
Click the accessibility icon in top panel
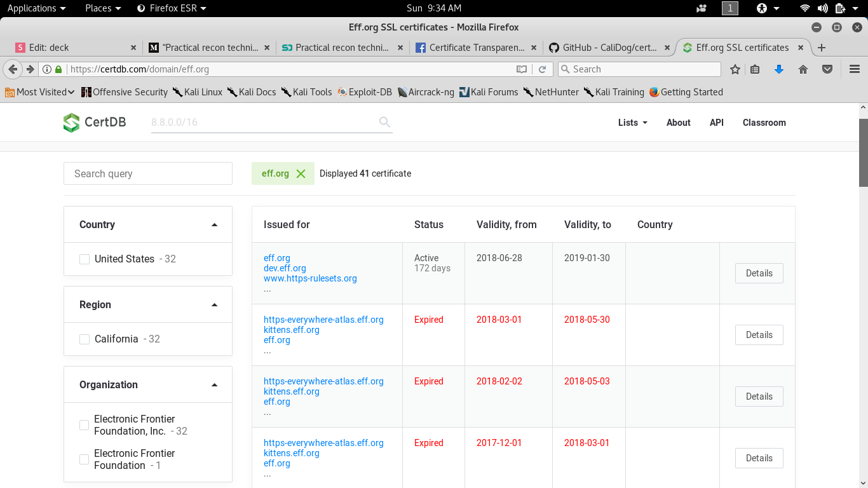(x=762, y=8)
